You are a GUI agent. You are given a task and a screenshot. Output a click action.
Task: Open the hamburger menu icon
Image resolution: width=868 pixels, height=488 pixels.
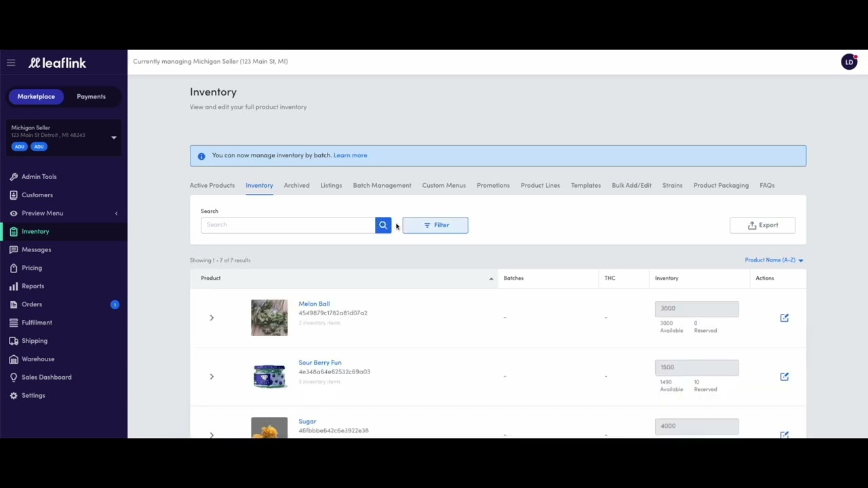point(11,63)
